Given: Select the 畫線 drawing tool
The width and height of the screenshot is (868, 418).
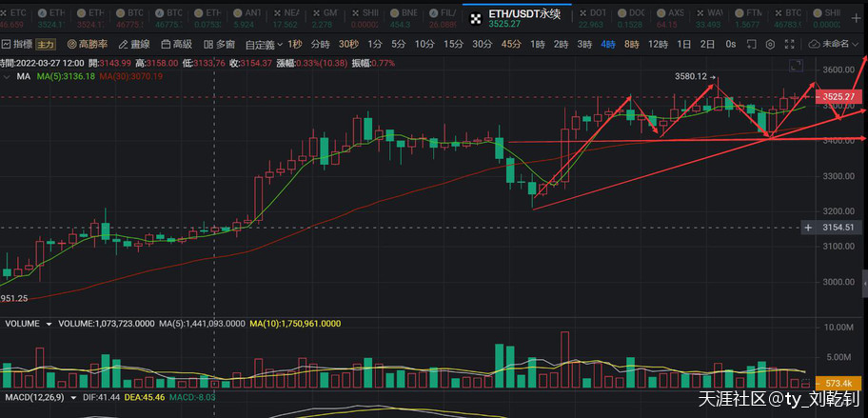Looking at the screenshot, I should [x=134, y=44].
